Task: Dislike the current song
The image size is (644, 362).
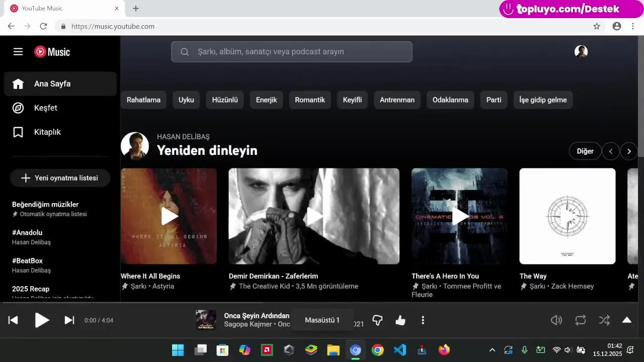Action: click(377, 320)
